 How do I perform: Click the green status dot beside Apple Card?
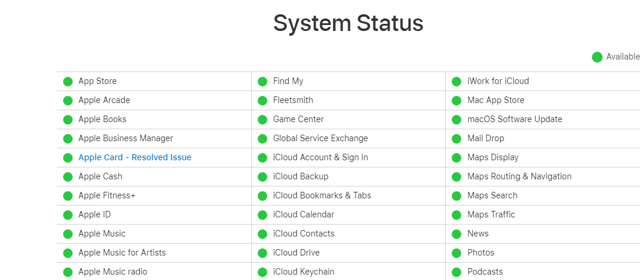click(x=68, y=157)
